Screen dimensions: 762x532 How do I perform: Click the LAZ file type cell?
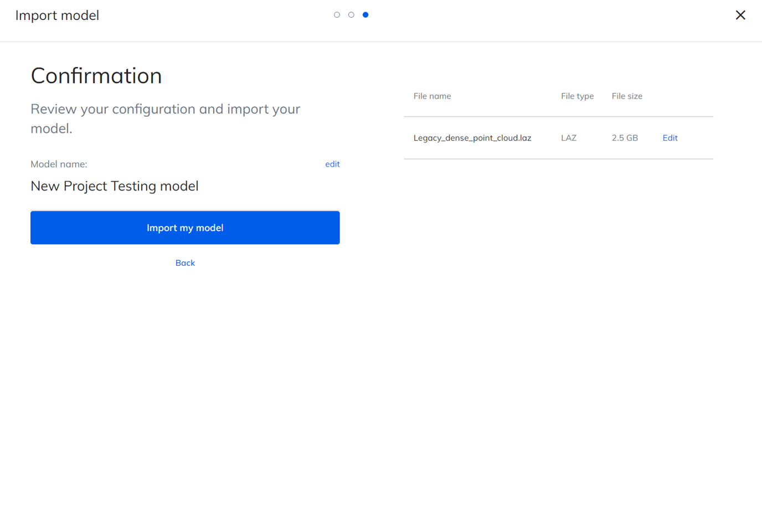pos(569,138)
